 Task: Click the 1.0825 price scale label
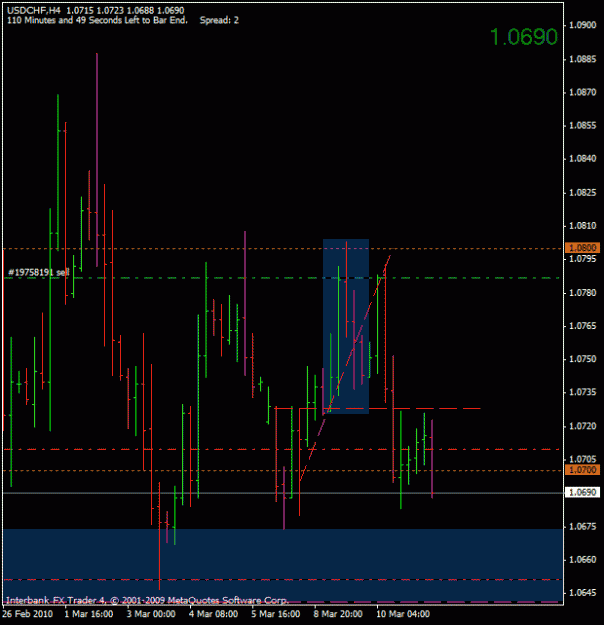point(582,193)
